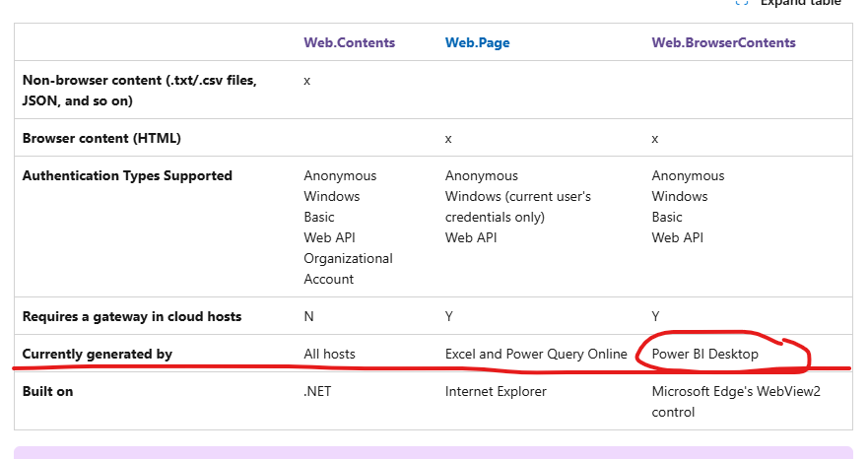The height and width of the screenshot is (459, 868).
Task: Click 'Basic' in the Web.Contents column
Action: (x=319, y=217)
